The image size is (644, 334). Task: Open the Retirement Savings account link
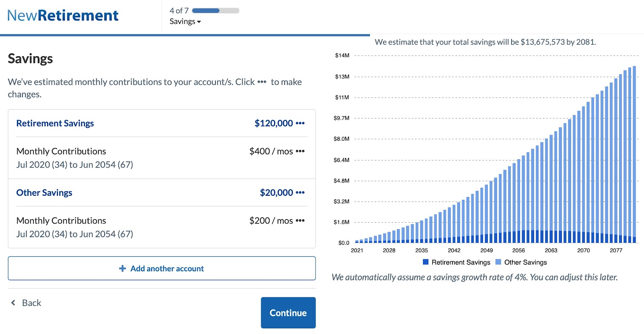click(x=55, y=123)
